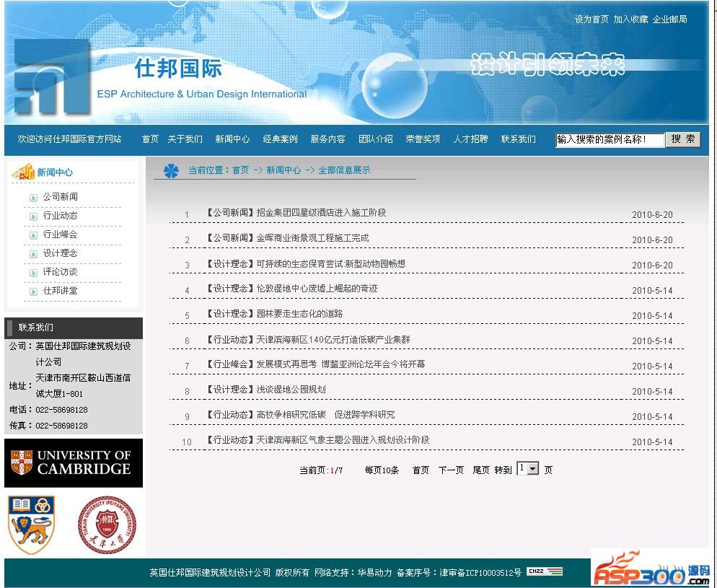Click the blue pinwheel icon beside 当前位置
The image size is (717, 588).
pyautogui.click(x=170, y=170)
